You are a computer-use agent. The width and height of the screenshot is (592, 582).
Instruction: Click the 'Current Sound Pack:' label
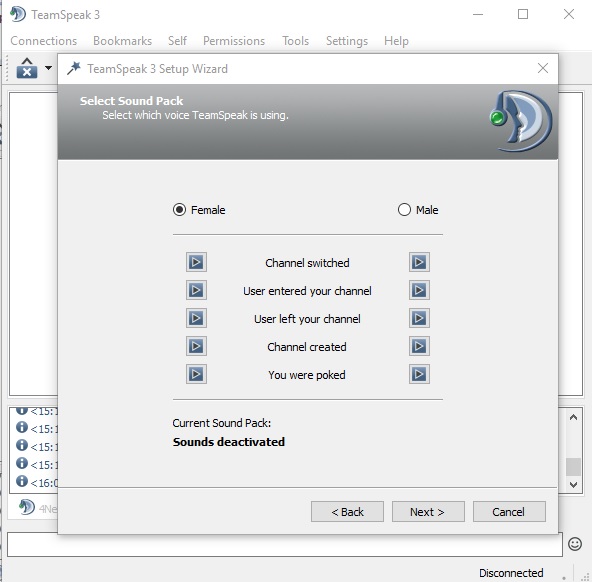point(222,423)
